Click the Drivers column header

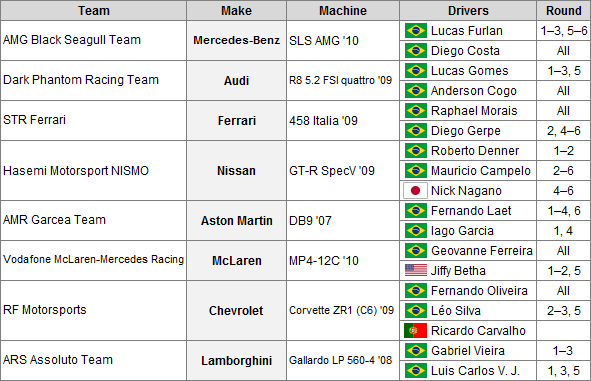point(468,11)
